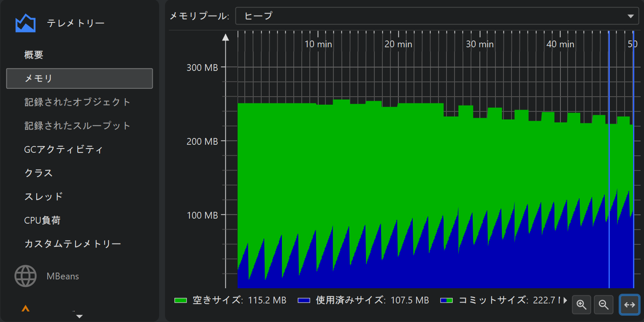This screenshot has width=644, height=322.
Task: Click the green 空きサイズ legend swatch
Action: point(181,300)
